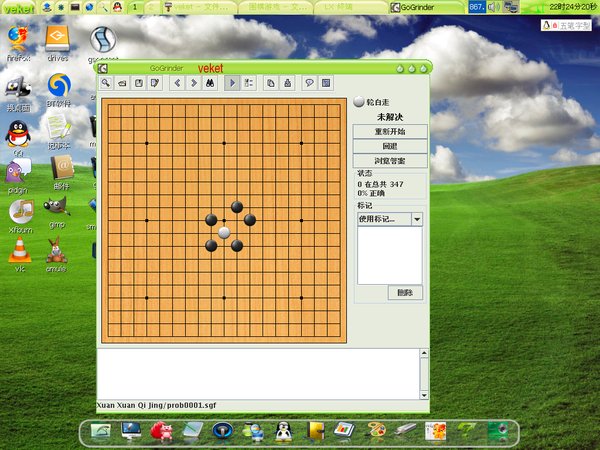Click the paint palette dock icon
The image size is (600, 450).
tap(377, 431)
